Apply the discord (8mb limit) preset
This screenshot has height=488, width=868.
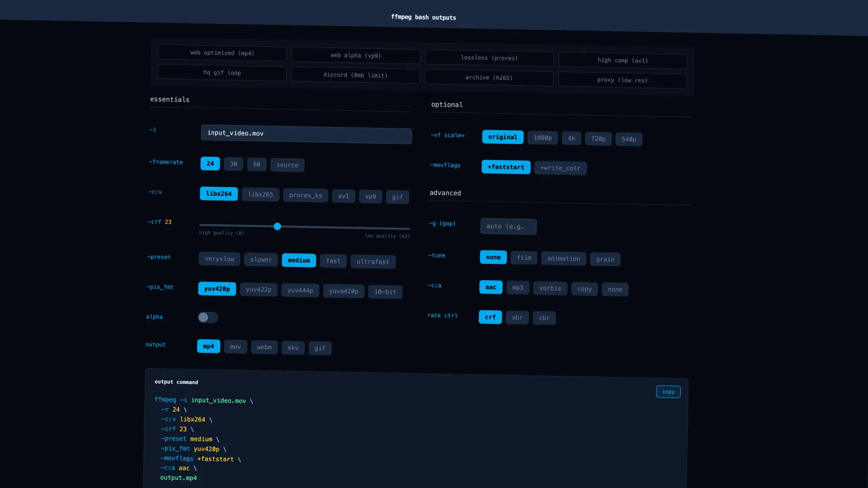click(x=355, y=75)
